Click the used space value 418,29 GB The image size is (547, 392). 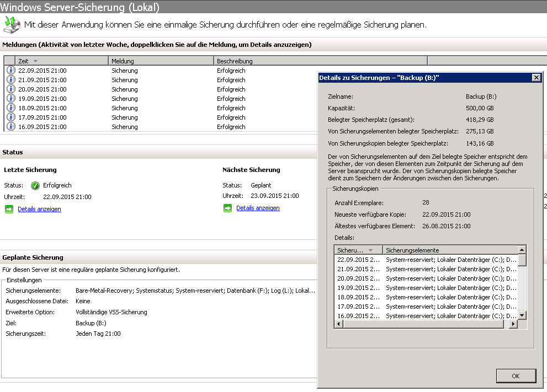pyautogui.click(x=480, y=120)
